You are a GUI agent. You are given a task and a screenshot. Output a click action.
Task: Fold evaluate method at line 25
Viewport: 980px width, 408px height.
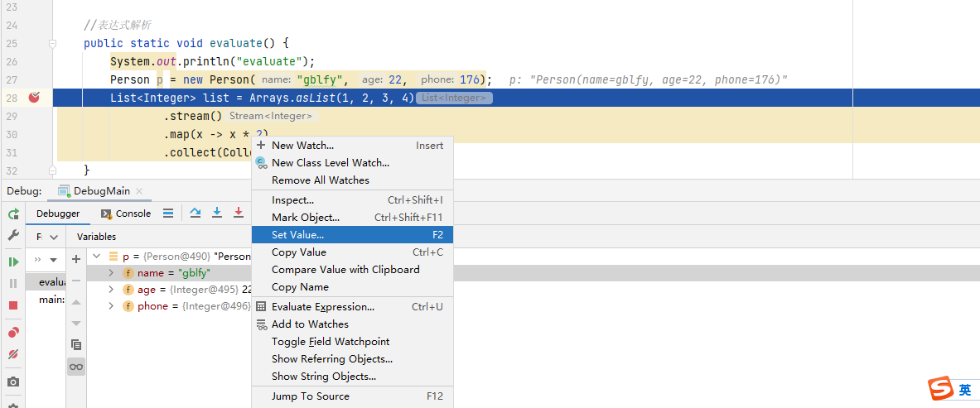click(x=52, y=44)
